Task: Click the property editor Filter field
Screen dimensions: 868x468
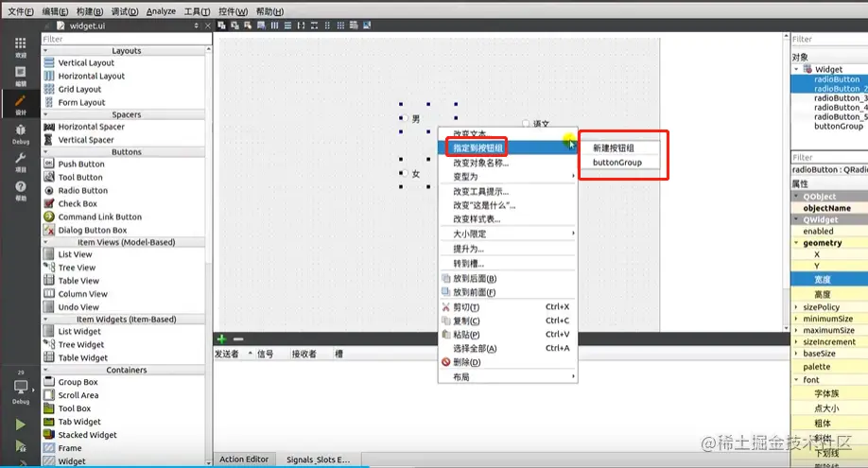Action: pos(829,157)
